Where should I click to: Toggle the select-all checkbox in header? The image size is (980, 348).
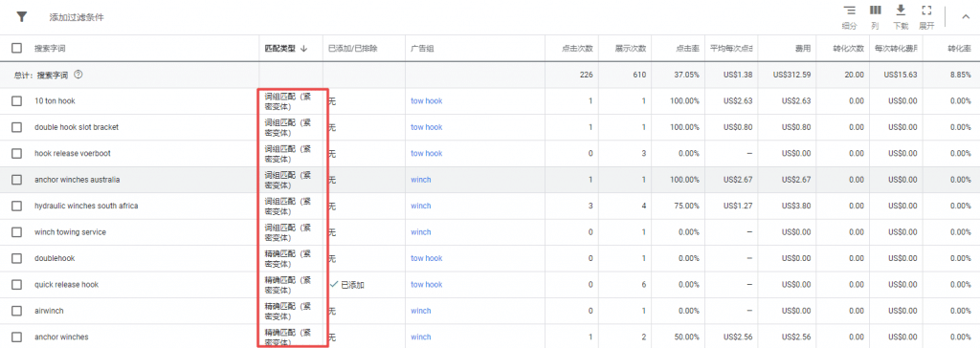[x=17, y=48]
